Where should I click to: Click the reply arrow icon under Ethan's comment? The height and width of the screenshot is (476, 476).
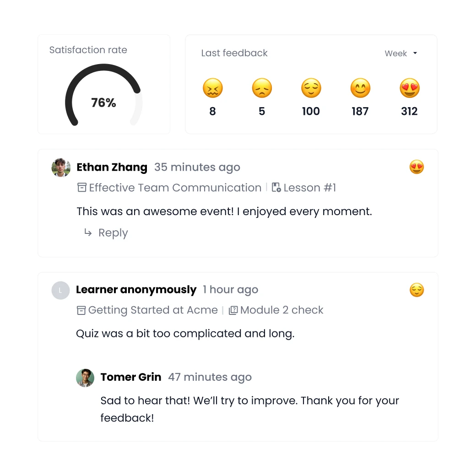[x=88, y=233]
